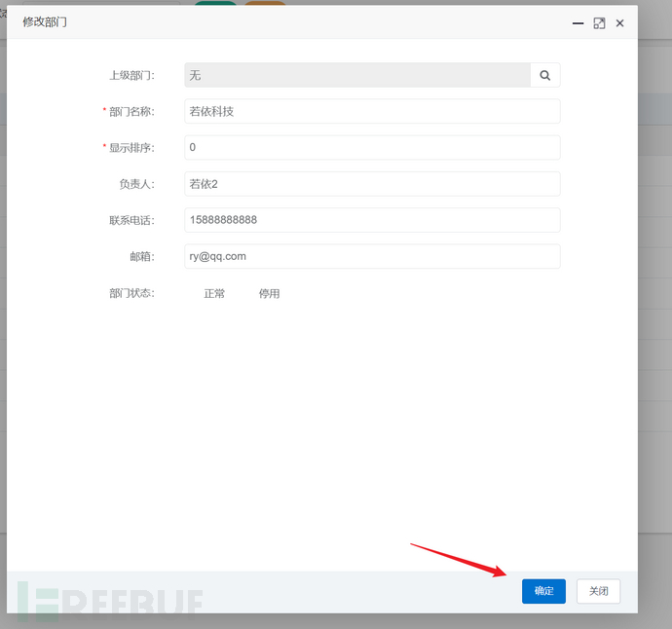Select the 停用 department status option
The width and height of the screenshot is (672, 629).
tap(269, 293)
